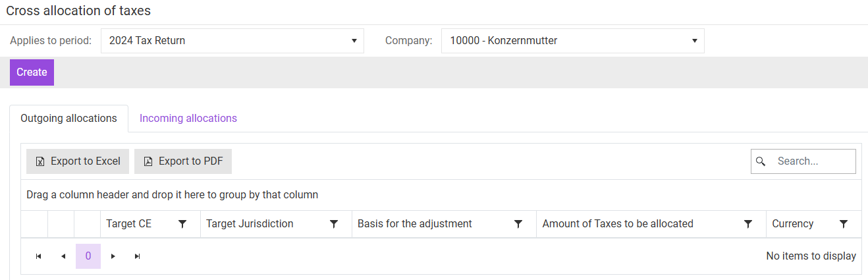Image resolution: width=868 pixels, height=280 pixels.
Task: Export the grid to Excel
Action: (x=78, y=161)
